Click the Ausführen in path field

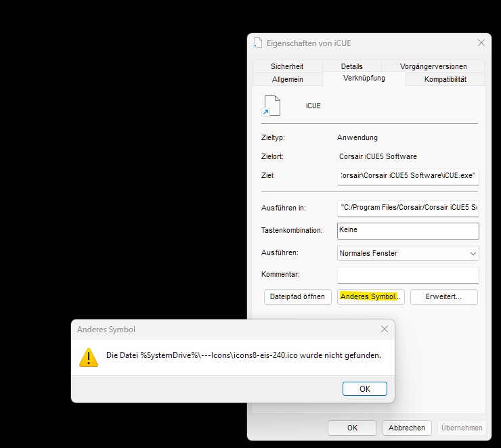click(x=408, y=208)
